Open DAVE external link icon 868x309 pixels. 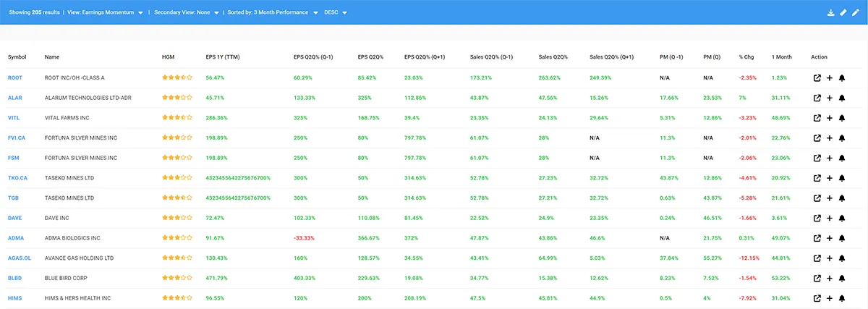817,218
